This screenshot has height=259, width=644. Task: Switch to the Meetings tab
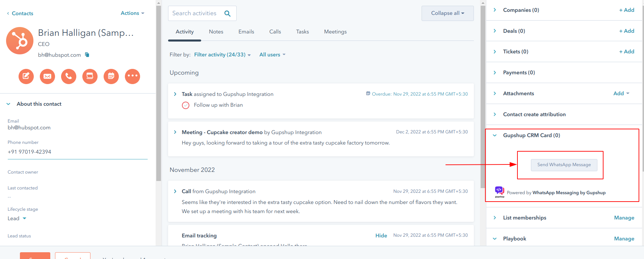click(x=336, y=32)
